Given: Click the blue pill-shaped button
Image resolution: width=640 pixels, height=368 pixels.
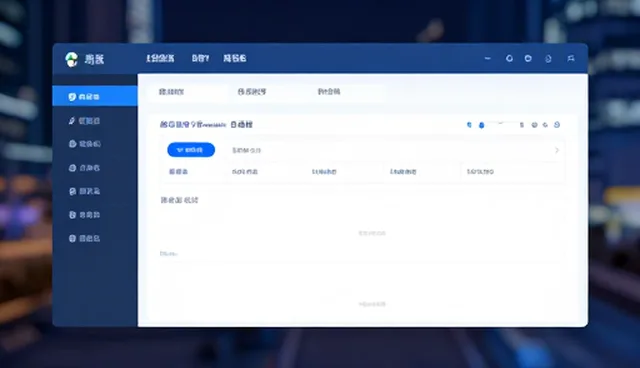Looking at the screenshot, I should (191, 150).
